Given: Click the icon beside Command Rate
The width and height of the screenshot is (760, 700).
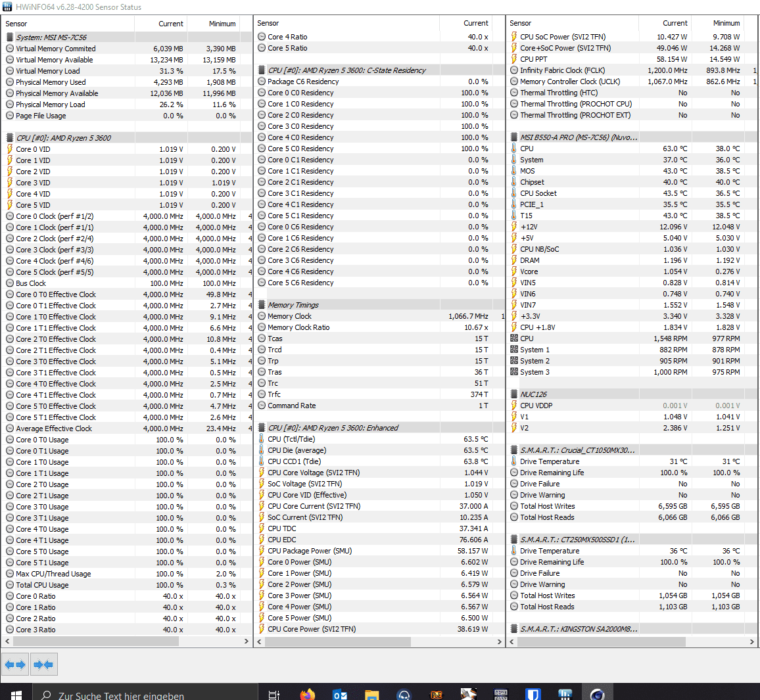Looking at the screenshot, I should click(262, 406).
